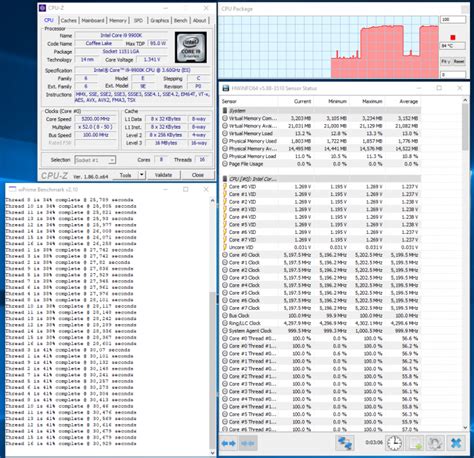Click the HWiNFO sensor list scrollbar up arrow

click(x=465, y=100)
